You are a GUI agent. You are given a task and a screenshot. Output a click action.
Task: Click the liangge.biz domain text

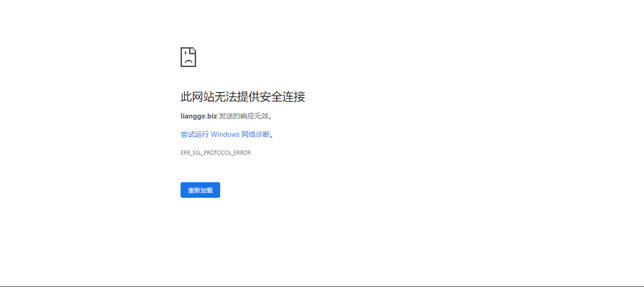coord(199,116)
